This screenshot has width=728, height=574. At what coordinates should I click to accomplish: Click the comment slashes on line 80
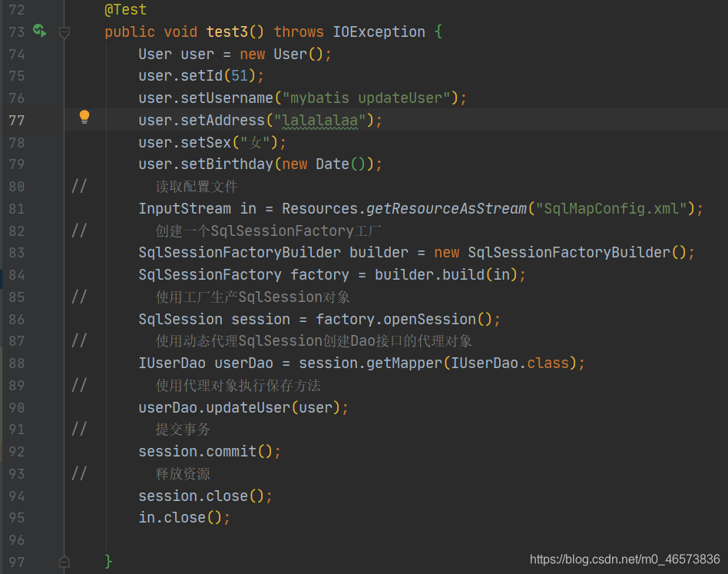click(79, 186)
